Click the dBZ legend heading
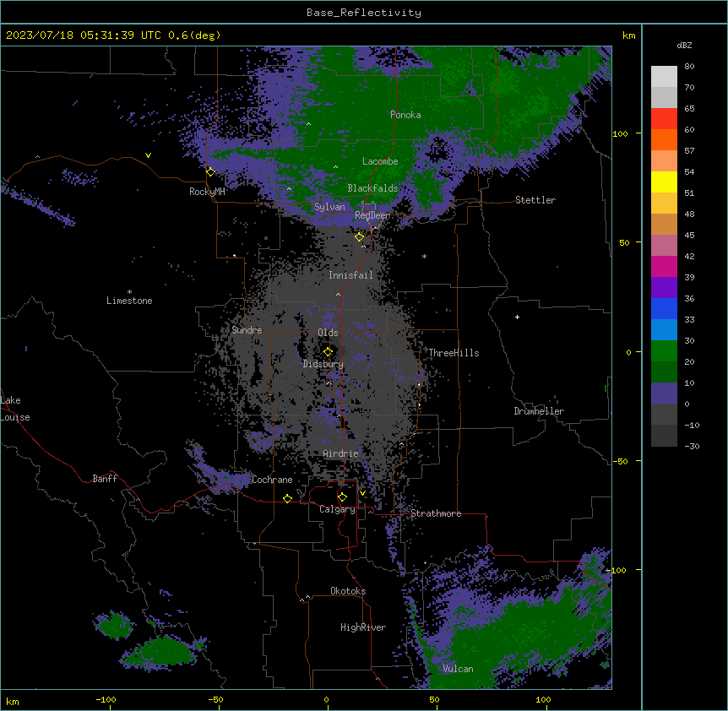 point(684,46)
